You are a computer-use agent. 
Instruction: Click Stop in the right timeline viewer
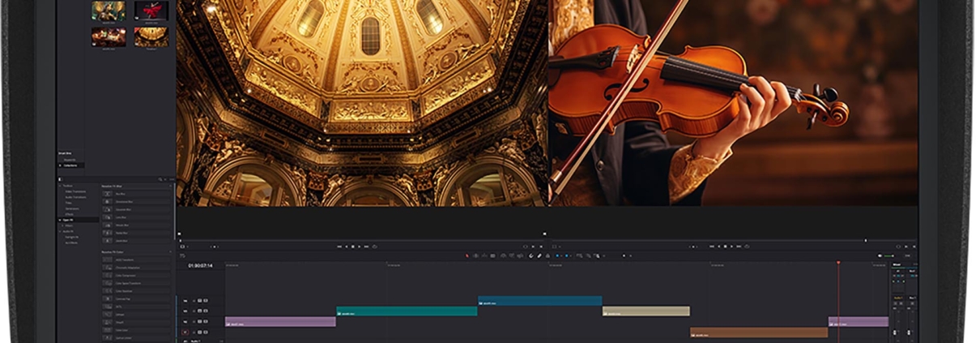click(725, 247)
